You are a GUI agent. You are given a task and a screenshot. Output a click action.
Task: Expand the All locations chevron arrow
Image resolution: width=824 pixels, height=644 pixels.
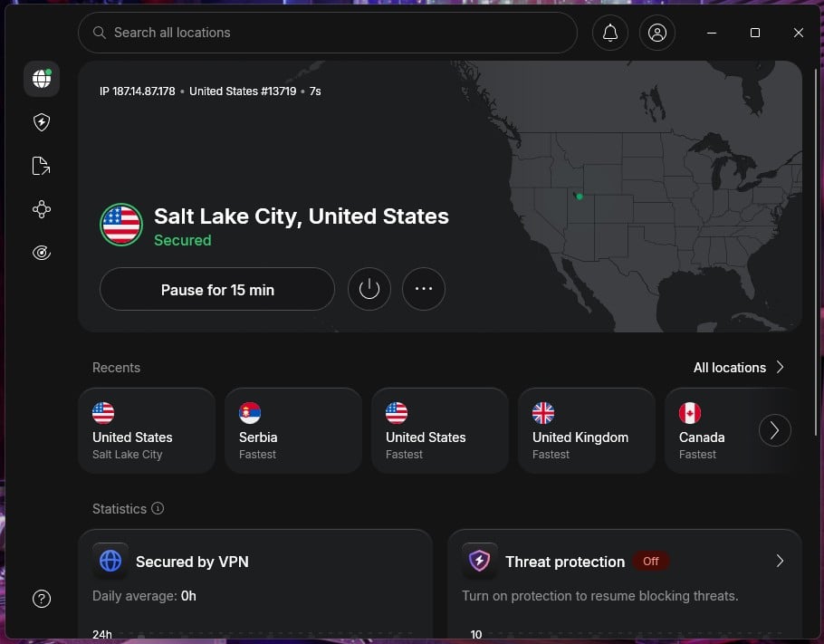click(x=780, y=367)
